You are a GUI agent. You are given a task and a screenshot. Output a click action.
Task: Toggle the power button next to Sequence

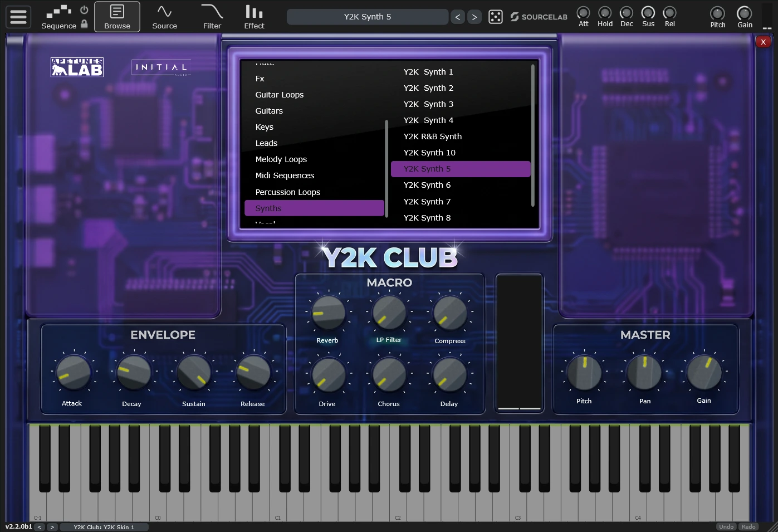coord(84,8)
